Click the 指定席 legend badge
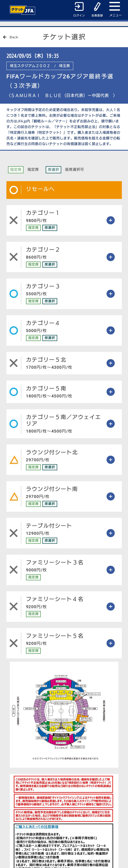Screen dimensions: 128x868 (16, 169)
